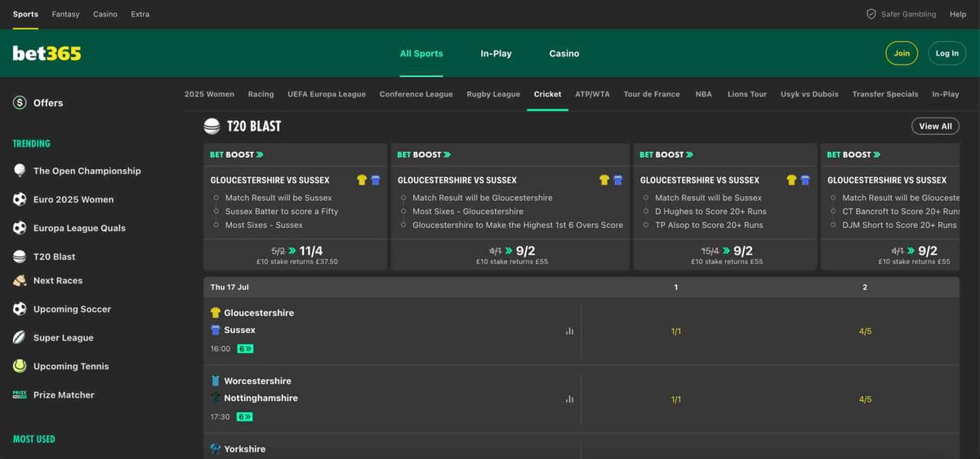Switch to the Sports top tab

coord(25,14)
